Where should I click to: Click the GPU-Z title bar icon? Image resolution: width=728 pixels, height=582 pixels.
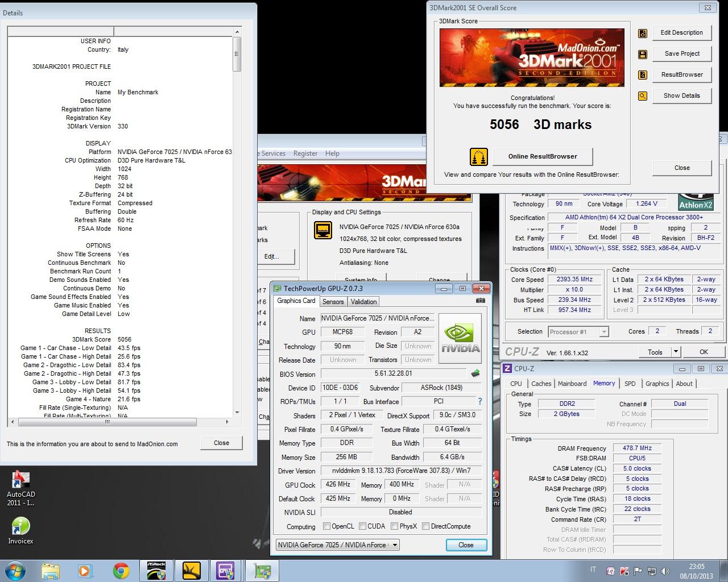pos(278,289)
